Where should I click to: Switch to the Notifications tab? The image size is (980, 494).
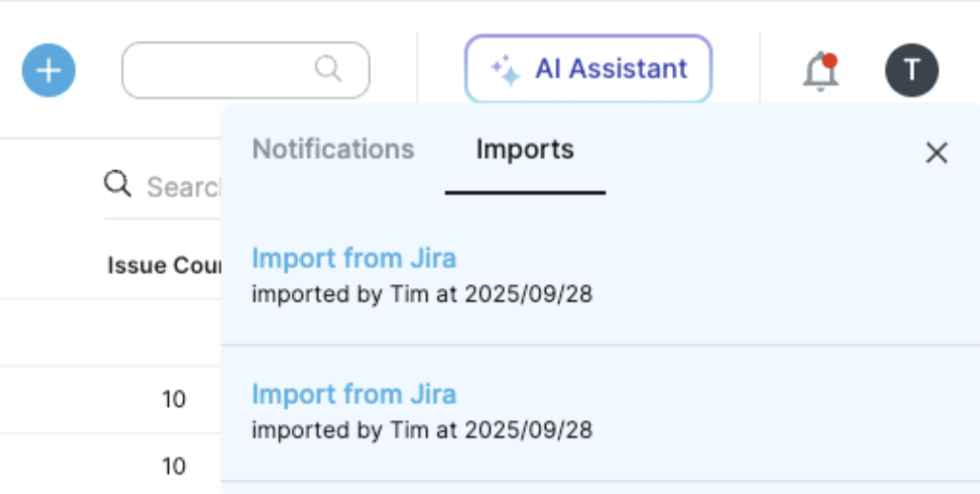coord(333,149)
